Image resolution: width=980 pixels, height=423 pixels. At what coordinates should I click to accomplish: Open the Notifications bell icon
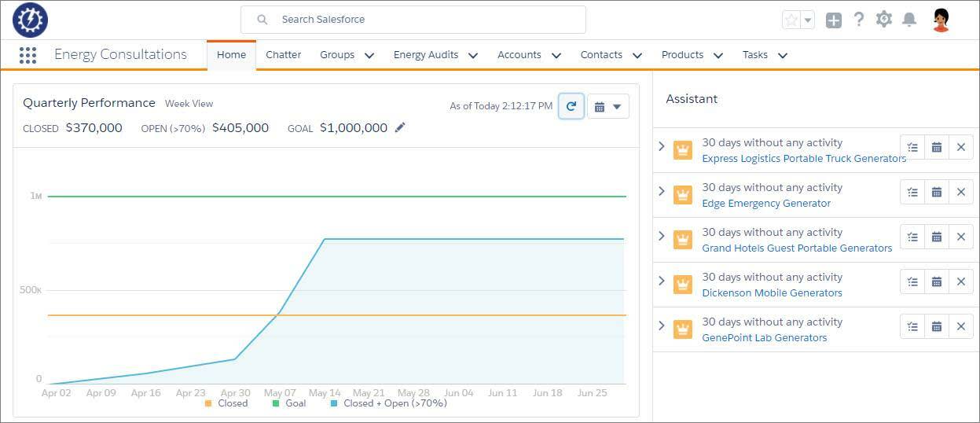[909, 20]
